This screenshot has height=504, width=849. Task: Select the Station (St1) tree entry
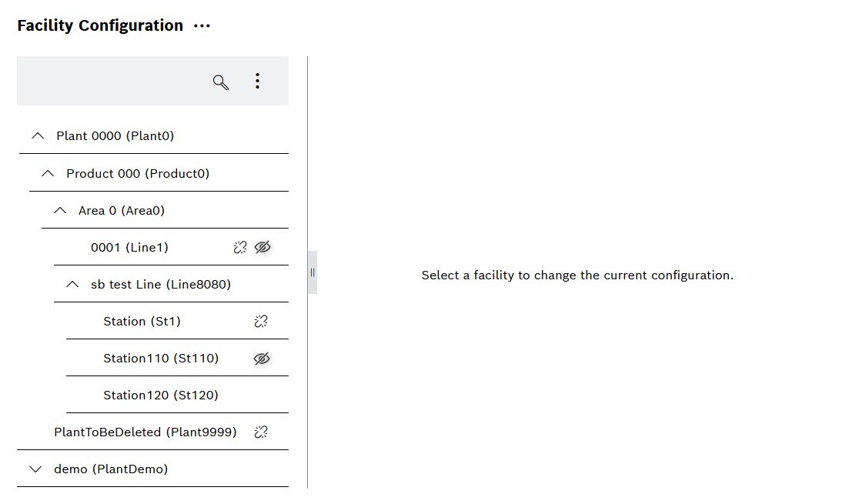pos(142,322)
